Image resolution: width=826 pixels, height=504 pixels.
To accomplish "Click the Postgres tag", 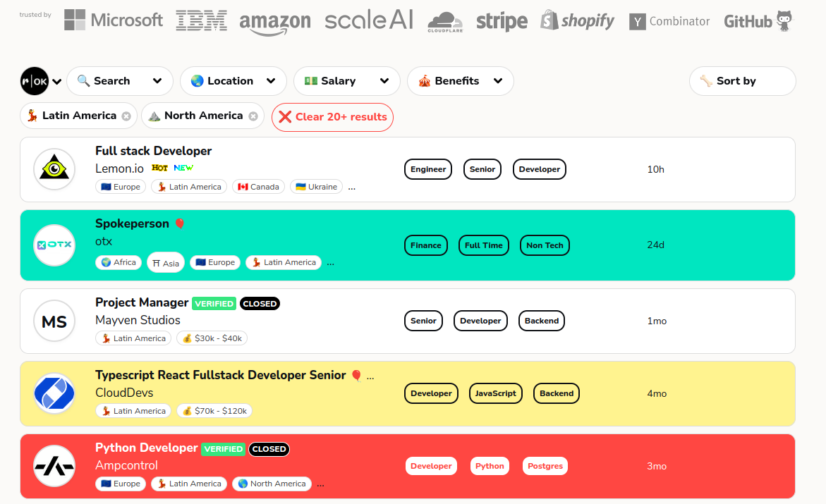I will pos(545,466).
